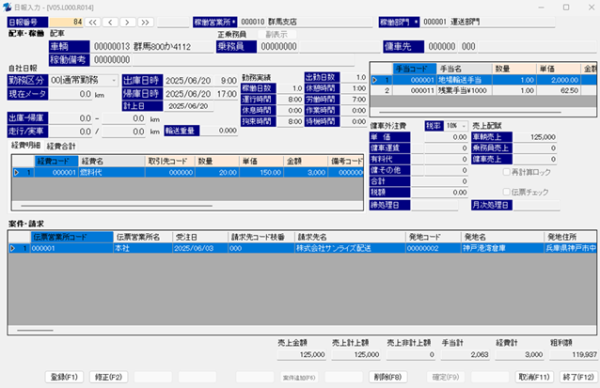Image resolution: width=600 pixels, height=388 pixels.
Task: Jump to last record with >> button
Action: coord(145,22)
